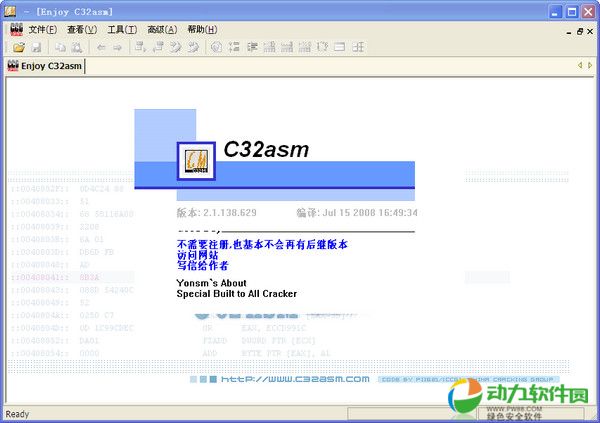
Task: Select the Enjoy C32asm tab
Action: point(46,67)
